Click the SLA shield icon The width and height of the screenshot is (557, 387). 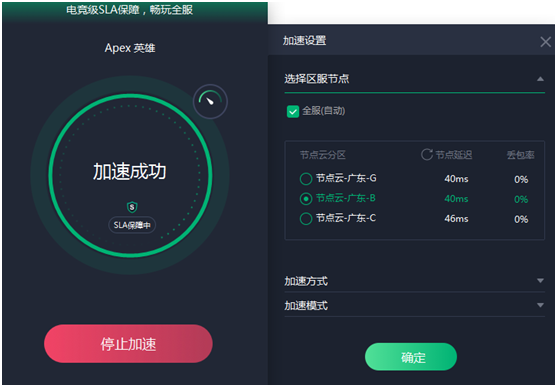pyautogui.click(x=132, y=207)
